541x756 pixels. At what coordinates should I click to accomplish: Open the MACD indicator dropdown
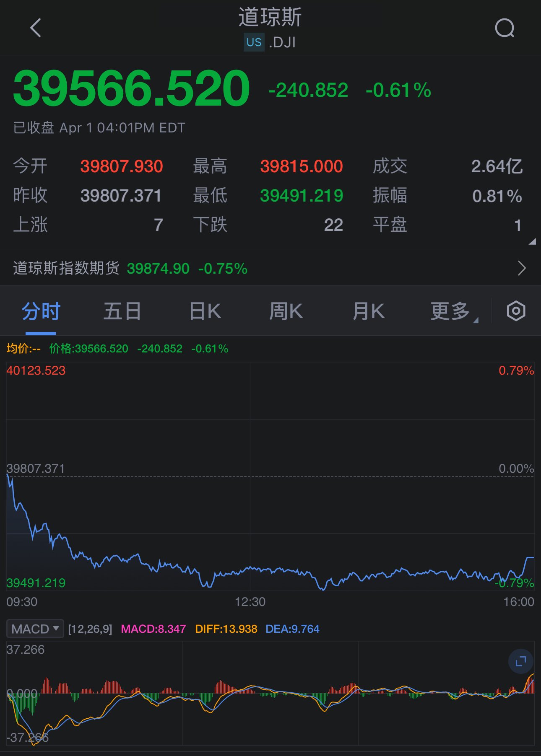35,629
